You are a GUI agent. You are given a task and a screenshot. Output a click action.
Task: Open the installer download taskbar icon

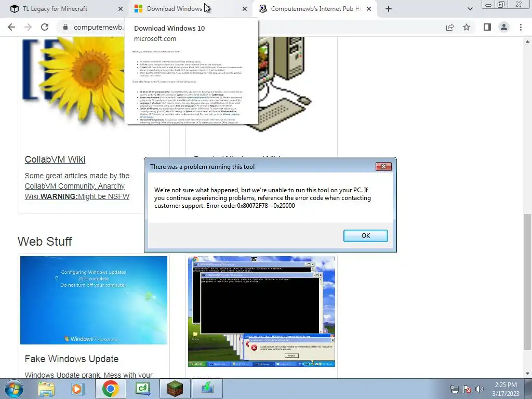point(207,389)
